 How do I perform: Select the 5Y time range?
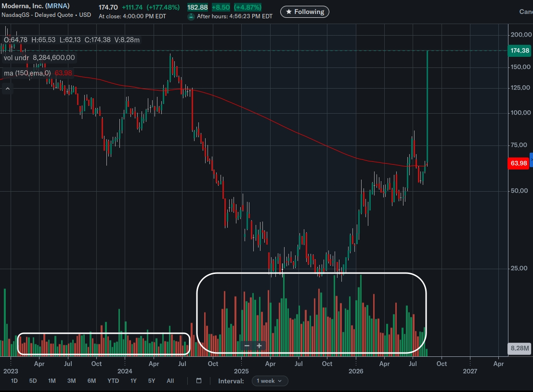tap(152, 381)
